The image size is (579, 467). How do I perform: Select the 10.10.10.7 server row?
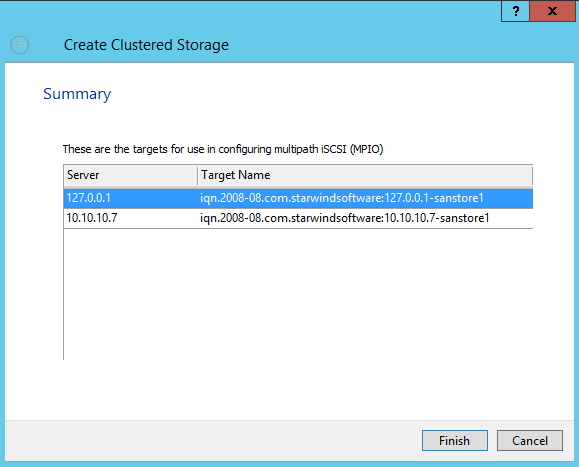point(298,218)
